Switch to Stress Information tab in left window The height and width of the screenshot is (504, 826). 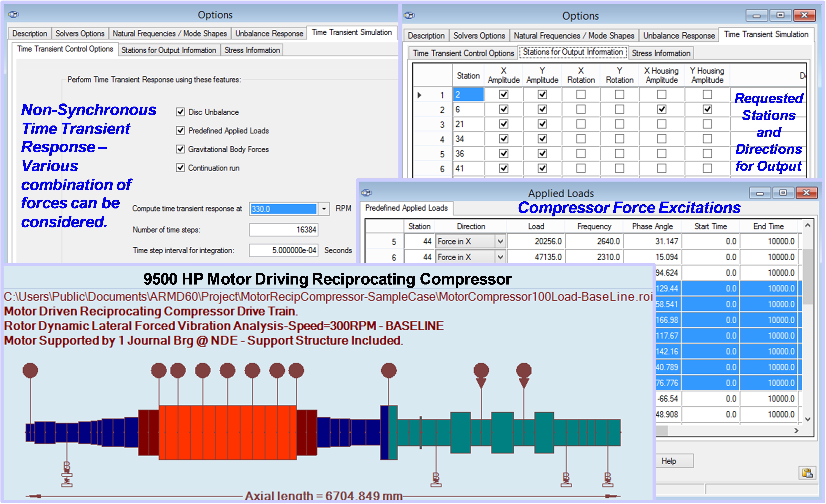(252, 50)
